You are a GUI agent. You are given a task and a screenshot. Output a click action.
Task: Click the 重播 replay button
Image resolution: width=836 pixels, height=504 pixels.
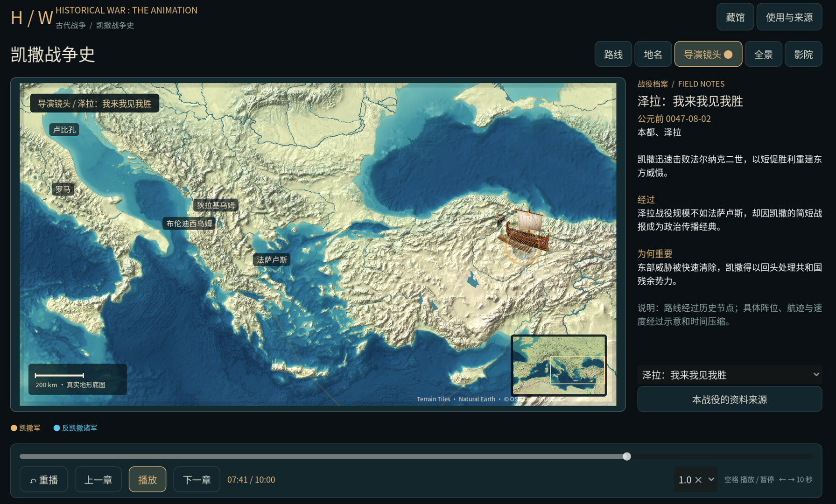point(44,479)
